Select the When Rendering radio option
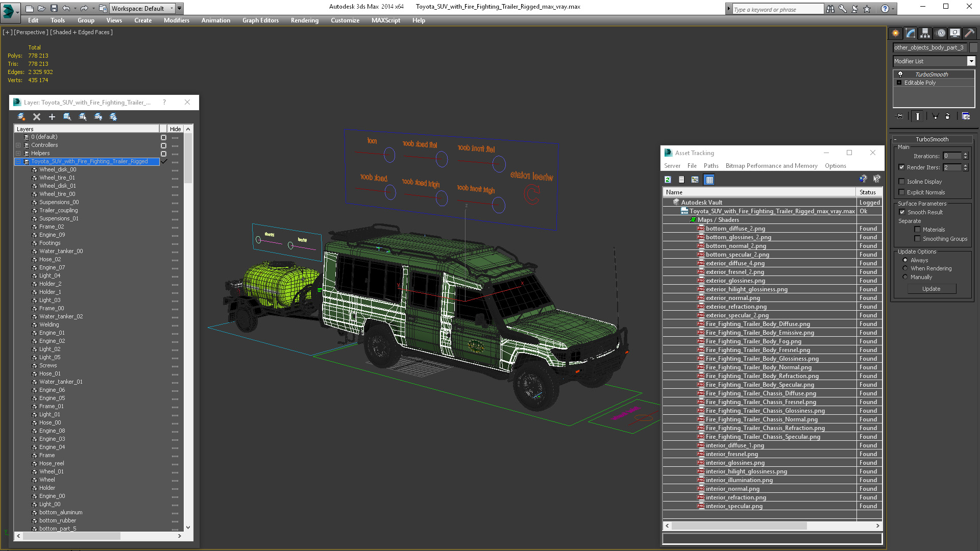980x551 pixels. [905, 268]
